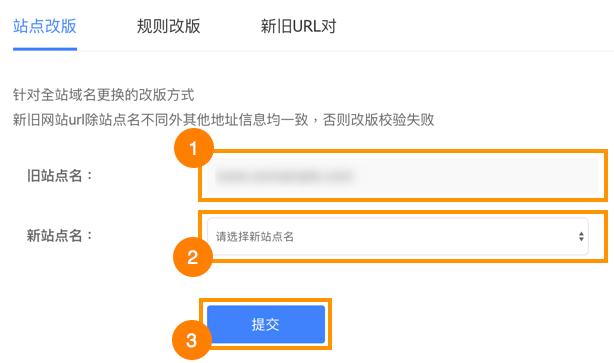The image size is (614, 363).
Task: Click the 旧站点名 input field
Action: click(403, 175)
